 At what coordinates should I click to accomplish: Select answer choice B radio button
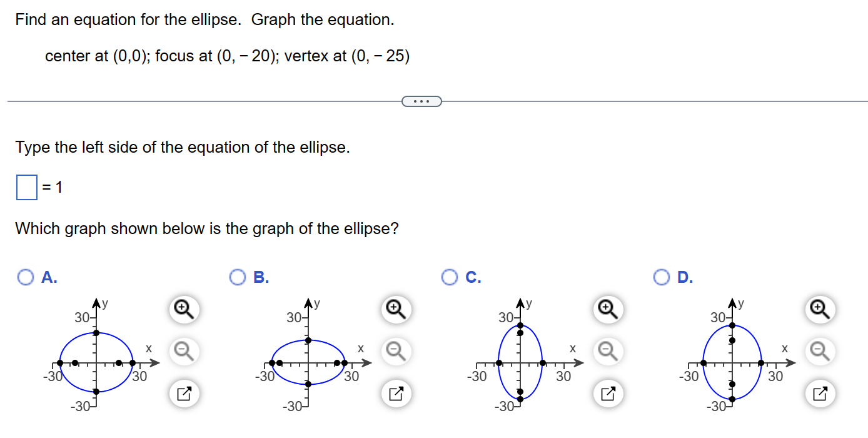(237, 277)
